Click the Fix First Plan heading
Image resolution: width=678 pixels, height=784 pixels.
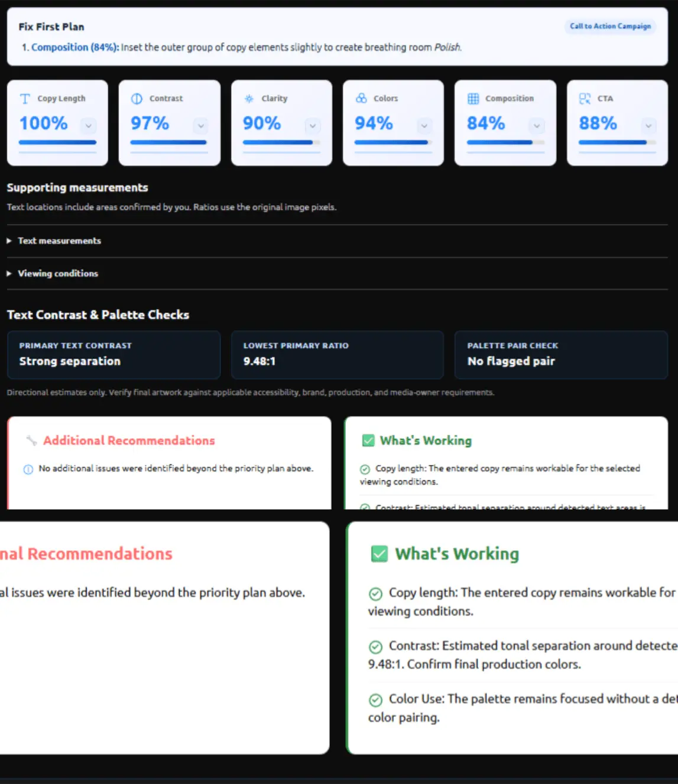(51, 27)
